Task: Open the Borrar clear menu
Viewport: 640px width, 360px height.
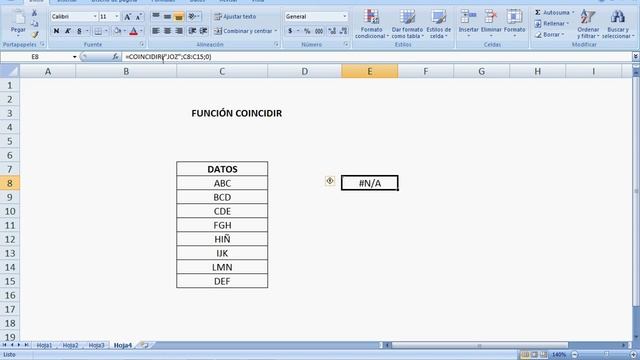Action: click(549, 35)
